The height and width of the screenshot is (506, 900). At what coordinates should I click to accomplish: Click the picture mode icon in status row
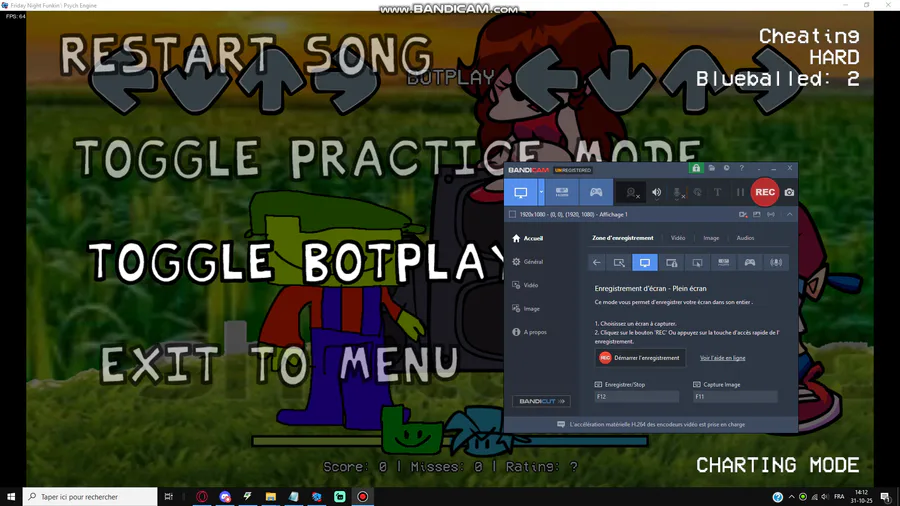tap(757, 215)
